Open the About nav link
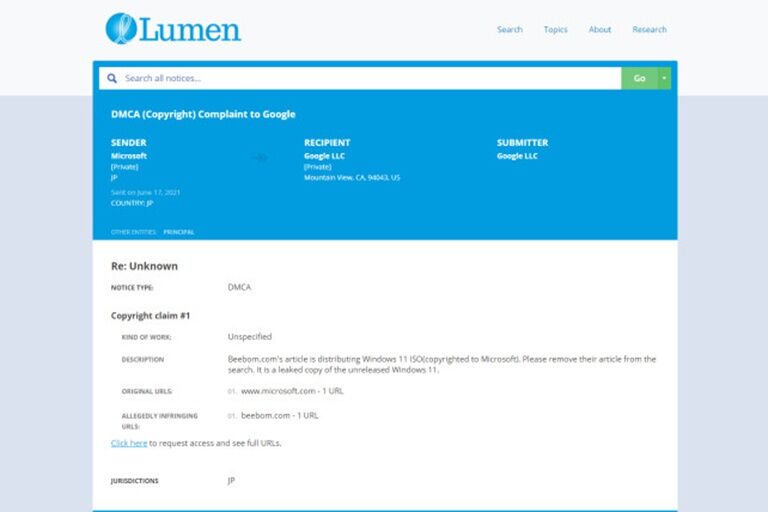 click(x=600, y=29)
